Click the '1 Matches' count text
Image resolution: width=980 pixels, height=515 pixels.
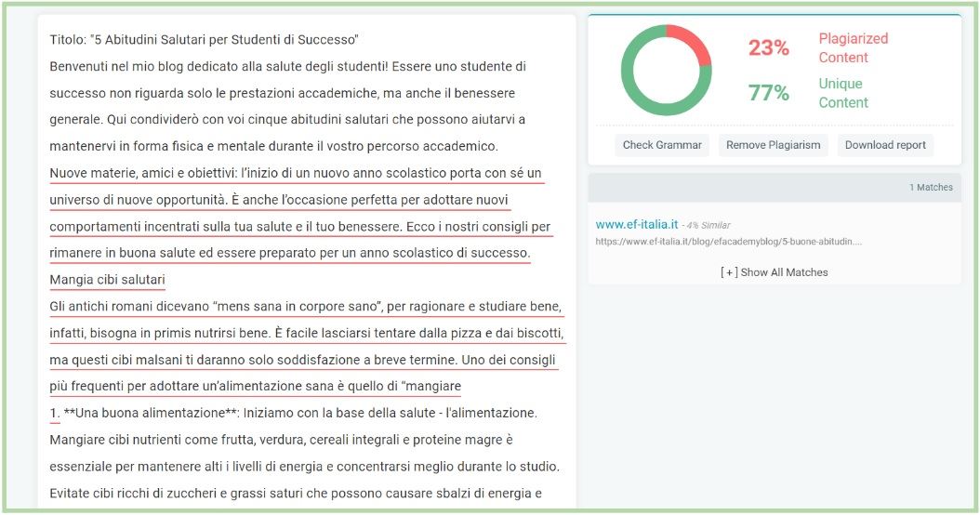931,187
